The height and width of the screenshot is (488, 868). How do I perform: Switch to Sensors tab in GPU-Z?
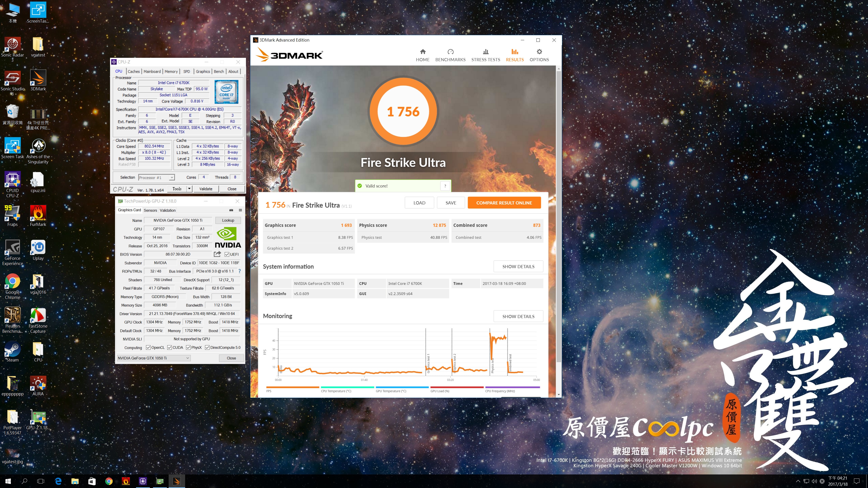(150, 210)
